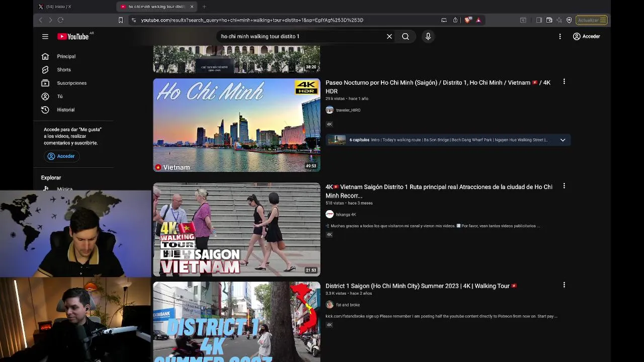
Task: Open the YouTube guide hamburger menu
Action: pos(45,36)
